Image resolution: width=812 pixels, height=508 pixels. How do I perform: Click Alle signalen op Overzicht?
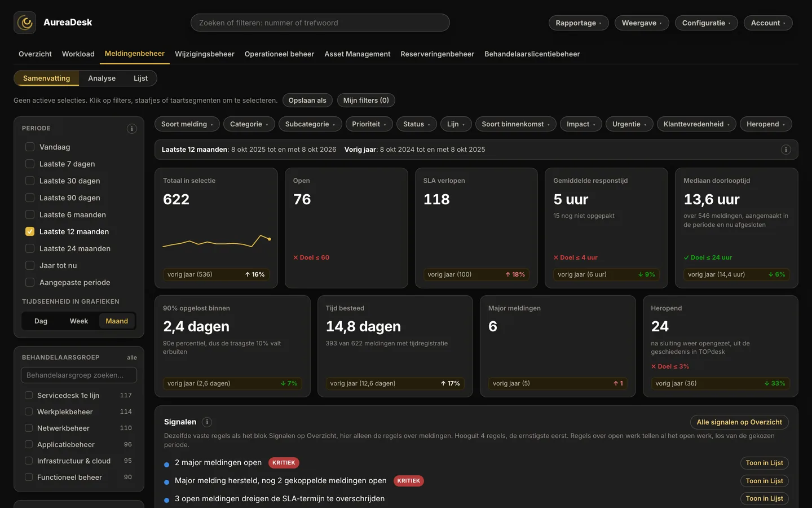point(739,422)
